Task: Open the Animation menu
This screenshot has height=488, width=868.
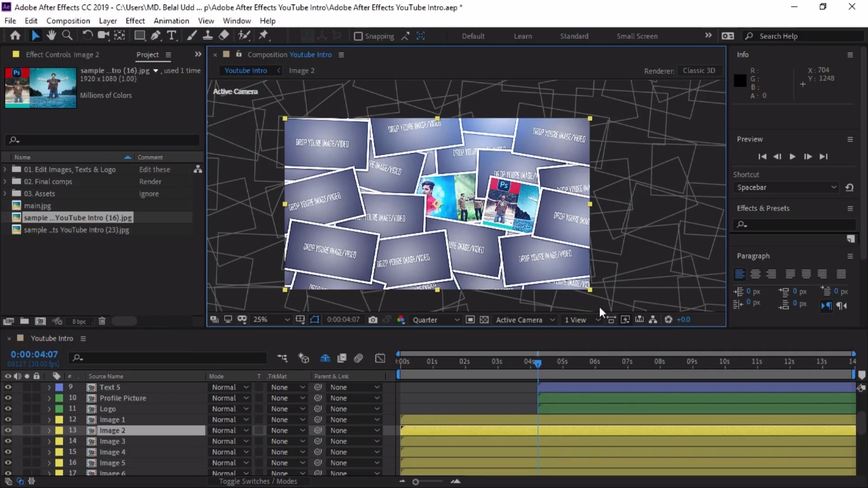Action: (x=172, y=20)
